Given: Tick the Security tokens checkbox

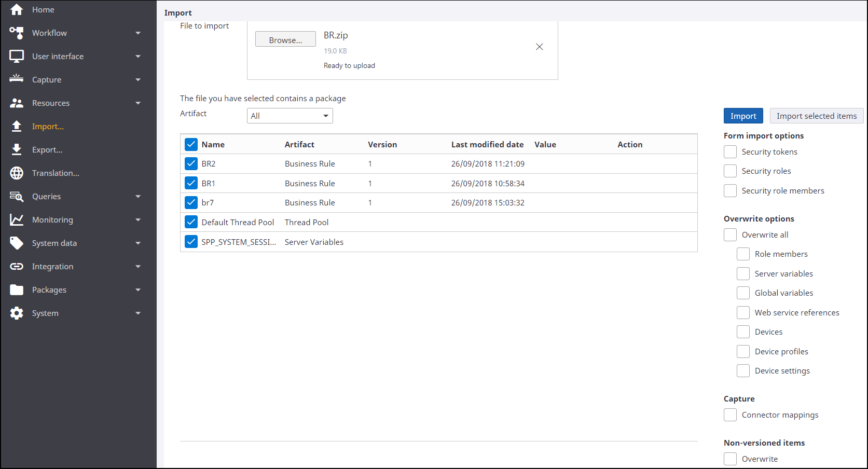Looking at the screenshot, I should click(x=730, y=152).
